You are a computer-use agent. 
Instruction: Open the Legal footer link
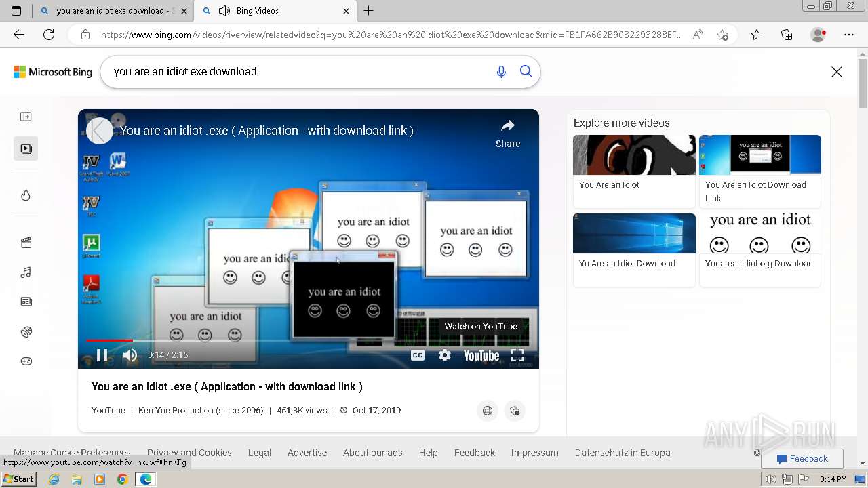[x=259, y=453]
